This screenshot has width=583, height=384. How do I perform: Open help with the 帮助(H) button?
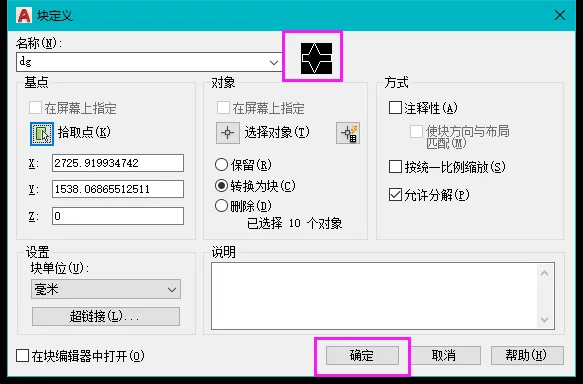point(527,356)
